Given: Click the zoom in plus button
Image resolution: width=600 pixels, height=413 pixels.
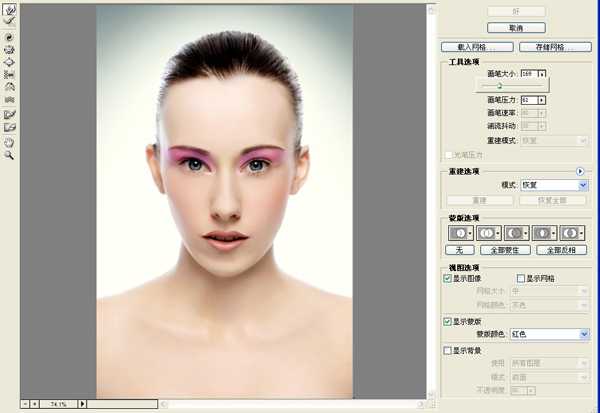Looking at the screenshot, I should [34, 404].
